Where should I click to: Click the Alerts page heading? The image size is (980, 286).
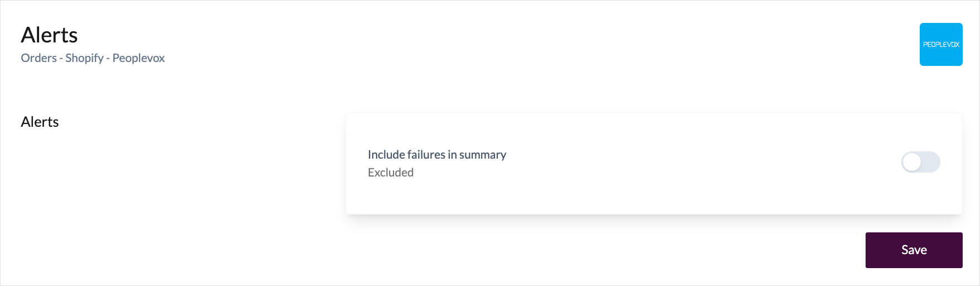coord(49,35)
